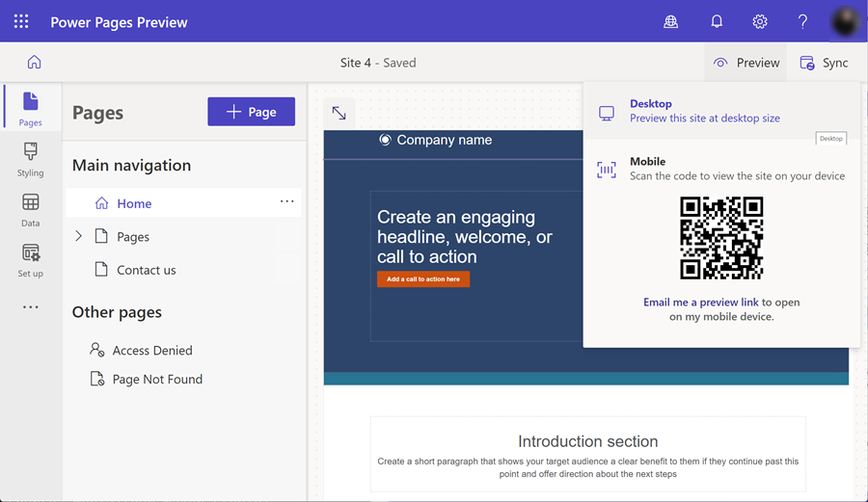Click the expand canvas arrows icon
Image resolution: width=868 pixels, height=502 pixels.
pyautogui.click(x=339, y=113)
